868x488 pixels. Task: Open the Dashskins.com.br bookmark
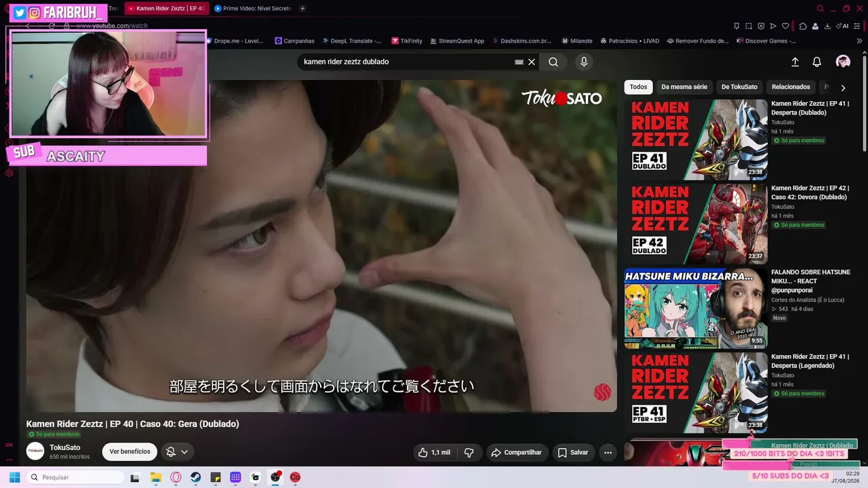(521, 41)
